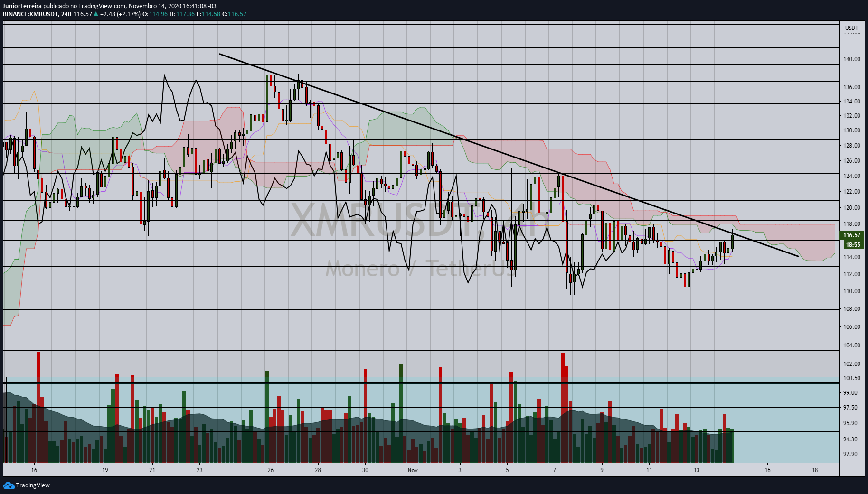Click the Nov date label on time axis

(413, 470)
